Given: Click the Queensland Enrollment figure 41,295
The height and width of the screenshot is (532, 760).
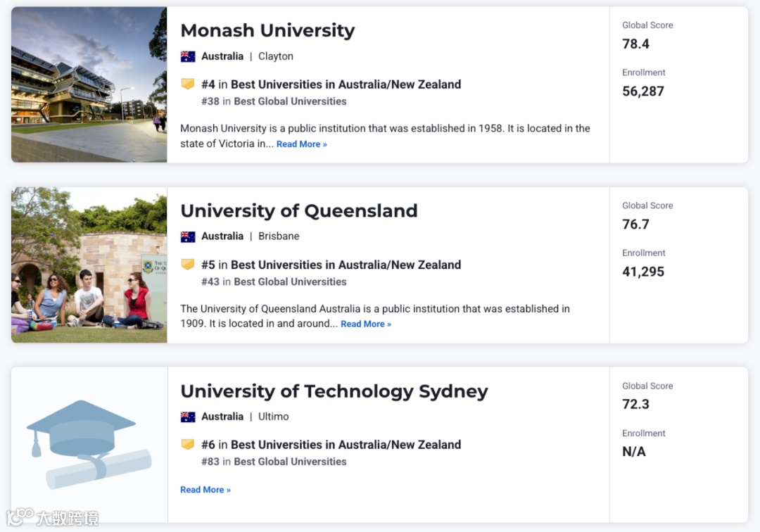Looking at the screenshot, I should tap(643, 272).
